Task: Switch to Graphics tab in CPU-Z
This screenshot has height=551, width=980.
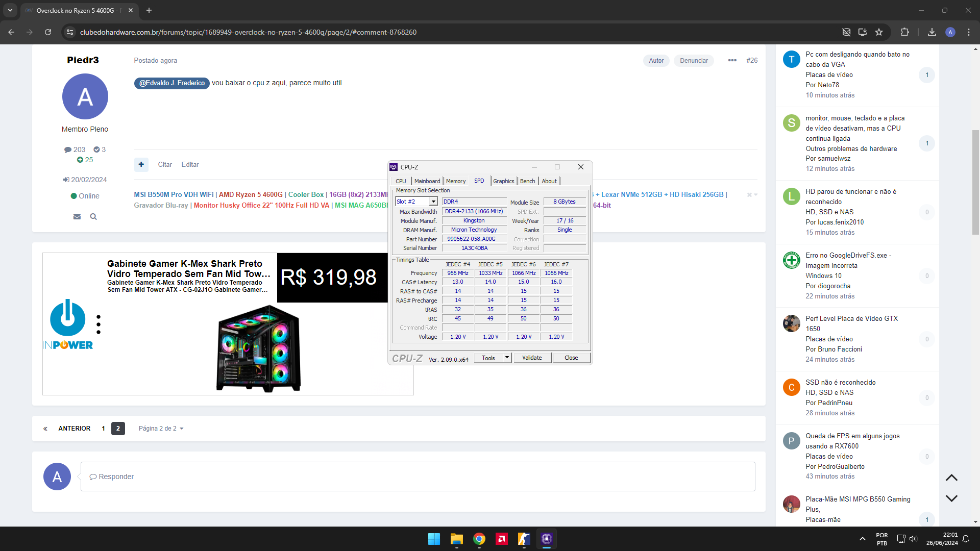Action: 504,181
